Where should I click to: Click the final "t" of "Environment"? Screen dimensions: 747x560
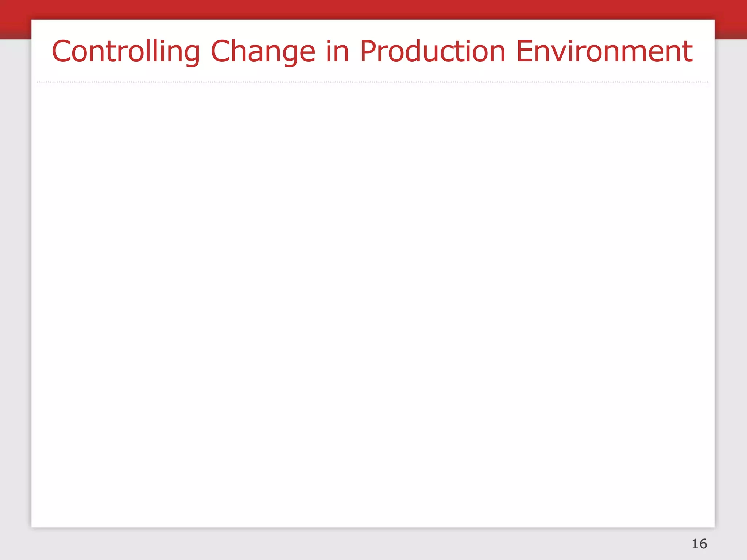point(688,51)
